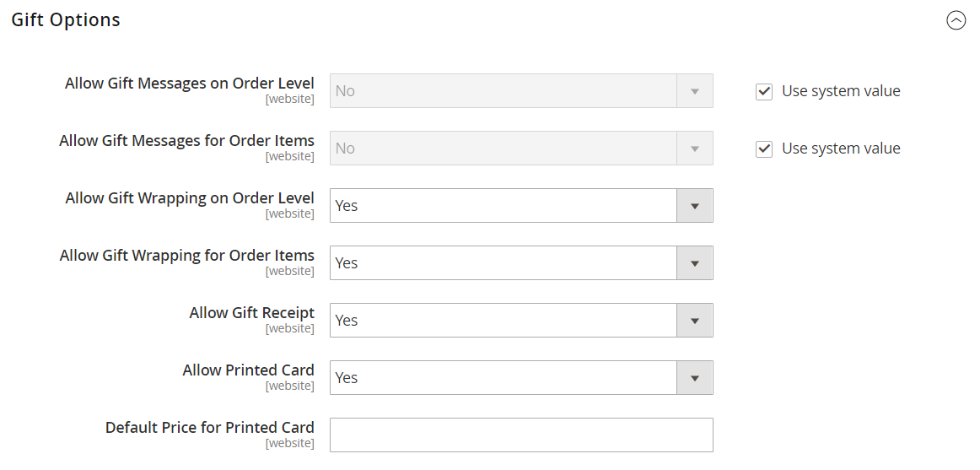Click the arrow icon of the Gift Messages on Order Level select
The width and height of the screenshot is (980, 470).
click(694, 91)
